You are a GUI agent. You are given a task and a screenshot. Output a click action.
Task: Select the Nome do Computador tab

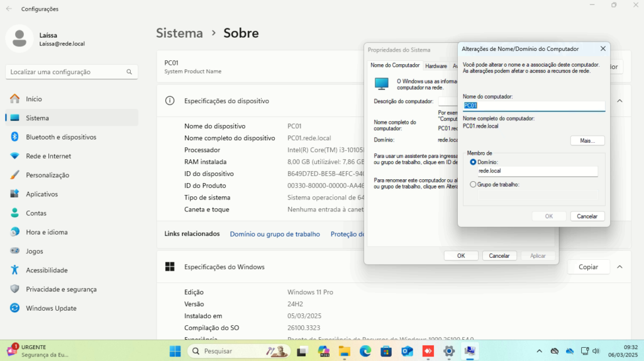(395, 65)
